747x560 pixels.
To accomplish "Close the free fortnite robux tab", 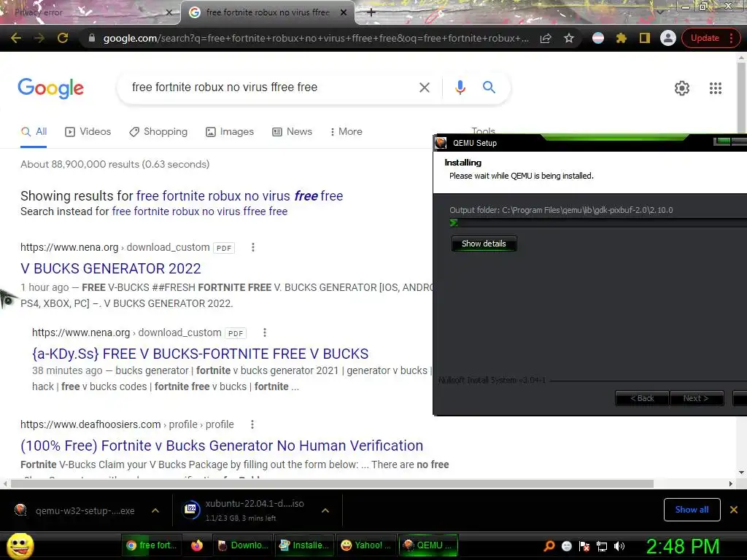I will (343, 12).
